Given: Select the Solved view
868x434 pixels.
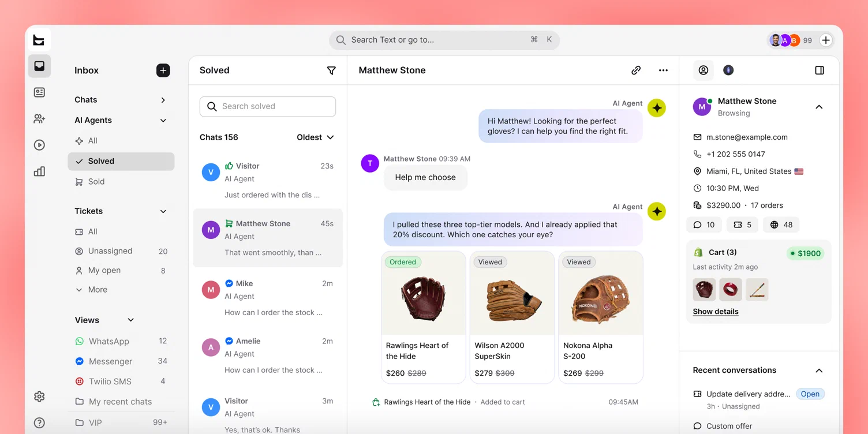Looking at the screenshot, I should point(121,162).
